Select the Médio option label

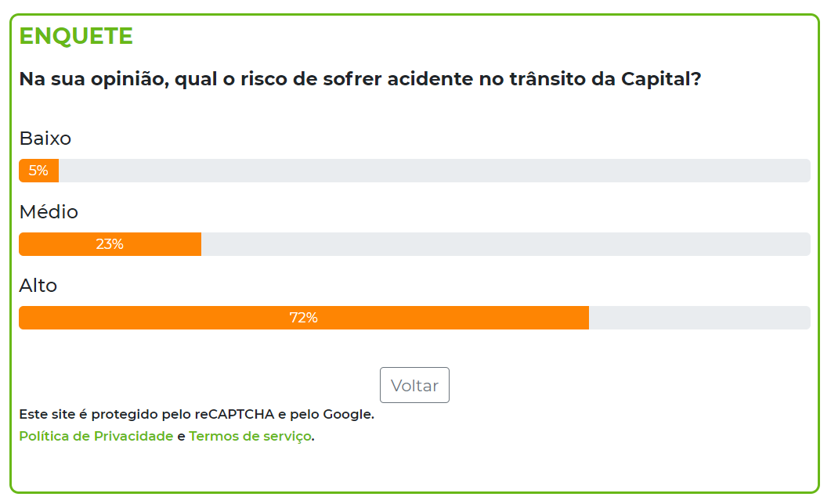pos(49,212)
